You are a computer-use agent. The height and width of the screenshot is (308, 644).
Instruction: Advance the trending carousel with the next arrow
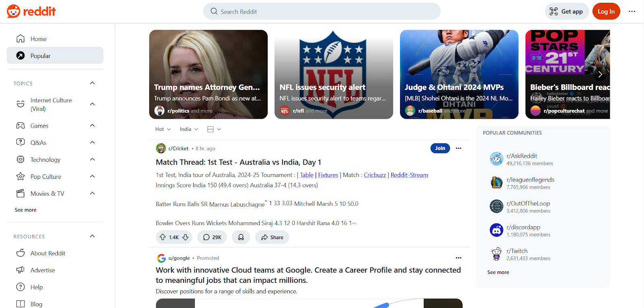[x=600, y=74]
